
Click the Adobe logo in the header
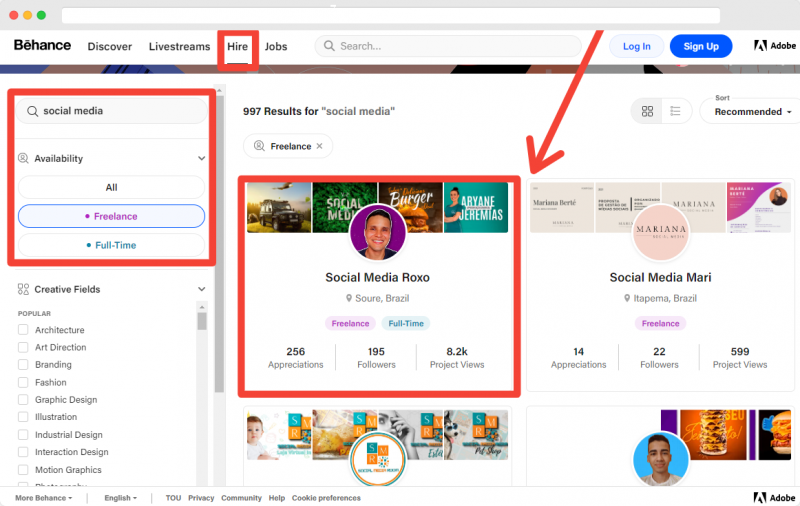774,46
